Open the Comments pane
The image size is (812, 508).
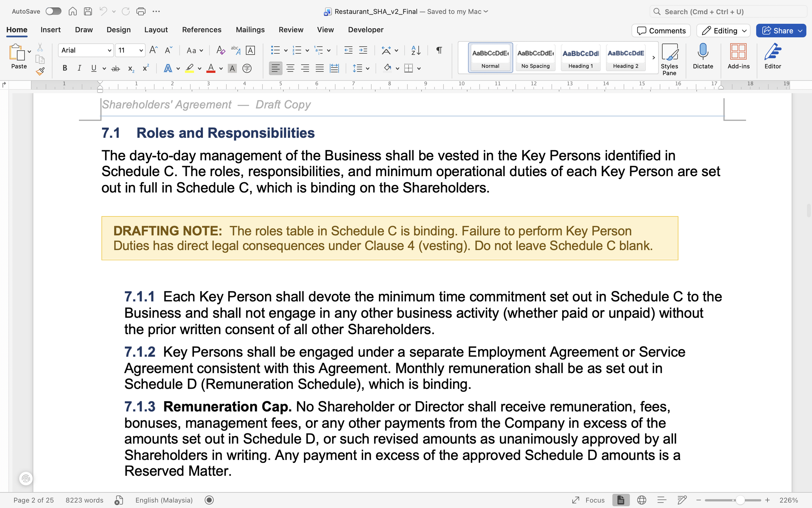661,31
